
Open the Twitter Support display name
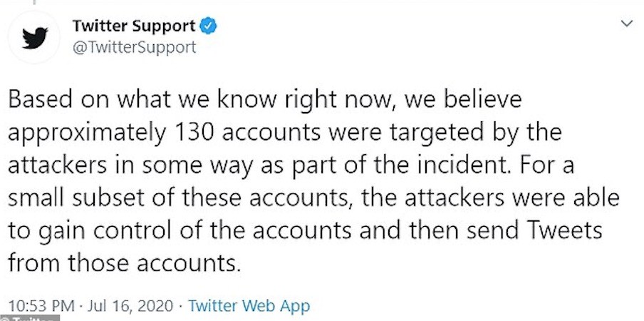(134, 26)
